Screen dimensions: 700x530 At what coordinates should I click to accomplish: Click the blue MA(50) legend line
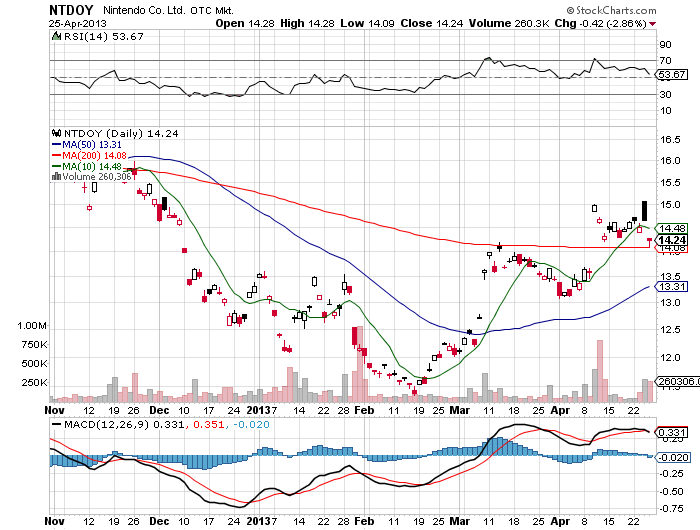(56, 144)
